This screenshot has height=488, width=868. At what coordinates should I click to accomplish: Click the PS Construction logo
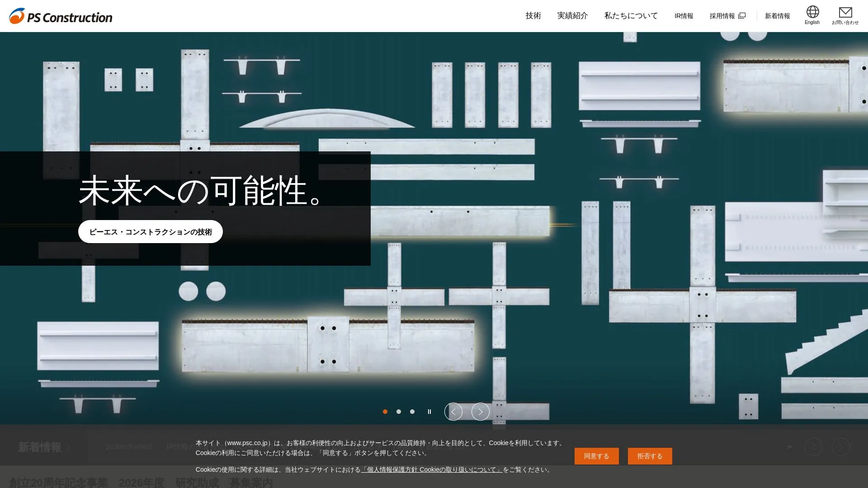click(61, 16)
